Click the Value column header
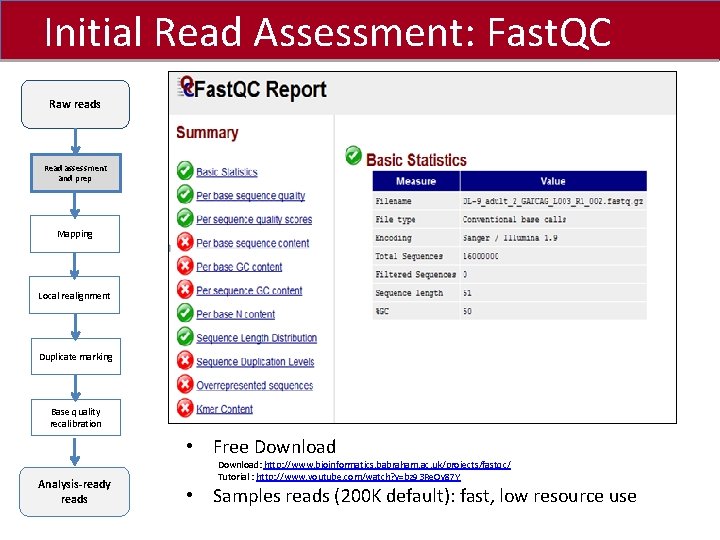 tap(553, 181)
